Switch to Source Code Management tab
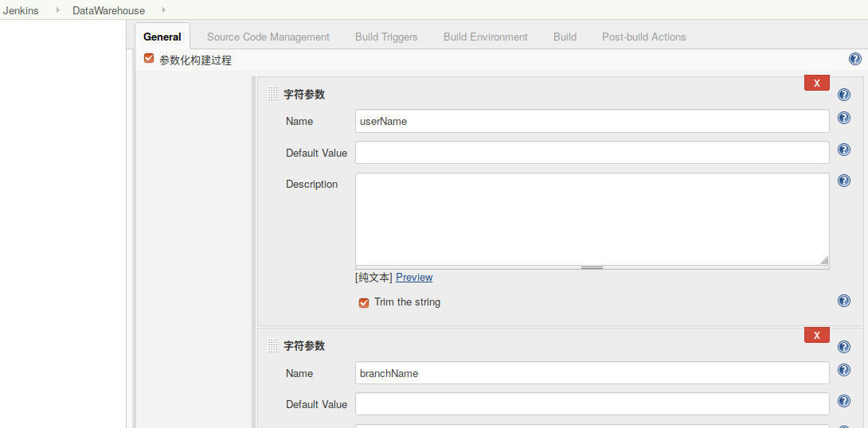 tap(268, 37)
